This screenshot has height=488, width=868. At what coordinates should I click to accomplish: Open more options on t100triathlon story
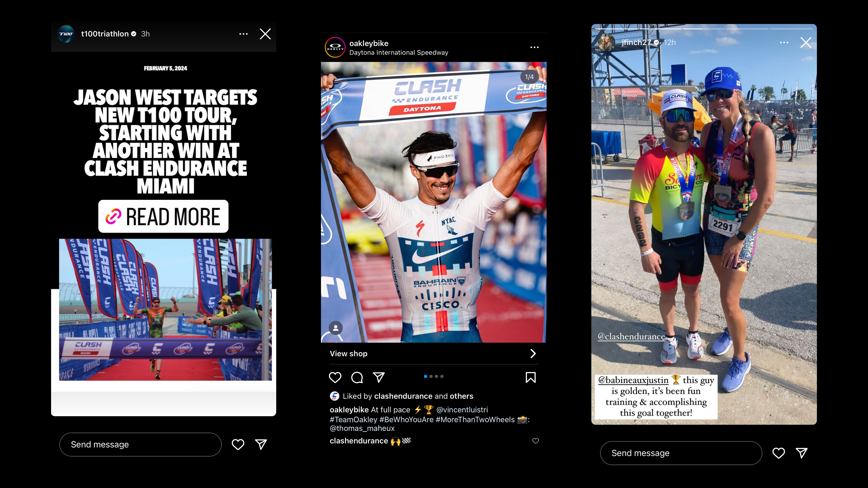tap(243, 34)
